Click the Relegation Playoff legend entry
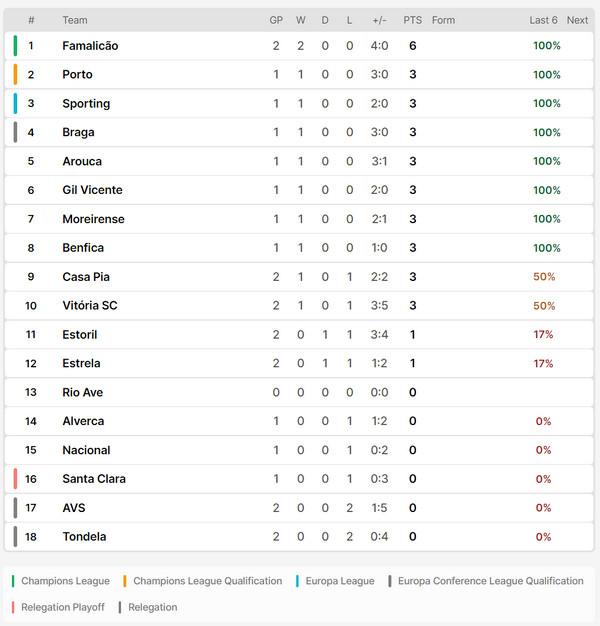The height and width of the screenshot is (626, 600). [58, 607]
